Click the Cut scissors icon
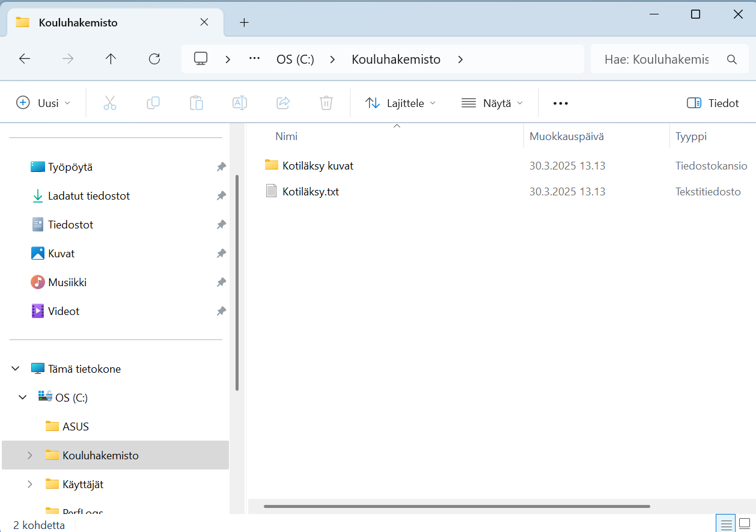Image resolution: width=756 pixels, height=532 pixels. coord(109,103)
